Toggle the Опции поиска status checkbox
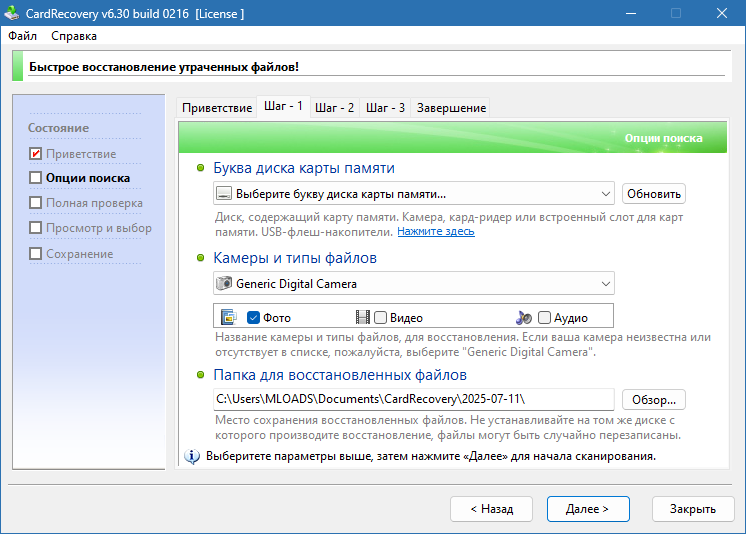The image size is (746, 534). click(x=36, y=178)
